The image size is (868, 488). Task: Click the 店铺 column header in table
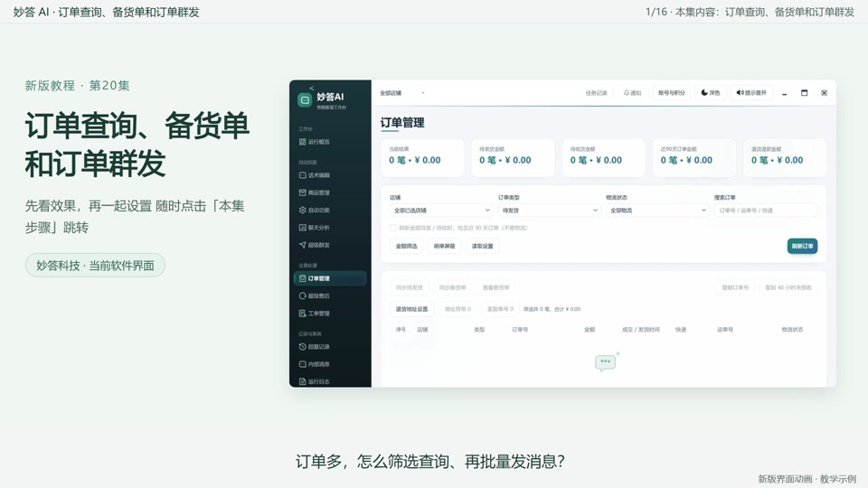click(422, 330)
